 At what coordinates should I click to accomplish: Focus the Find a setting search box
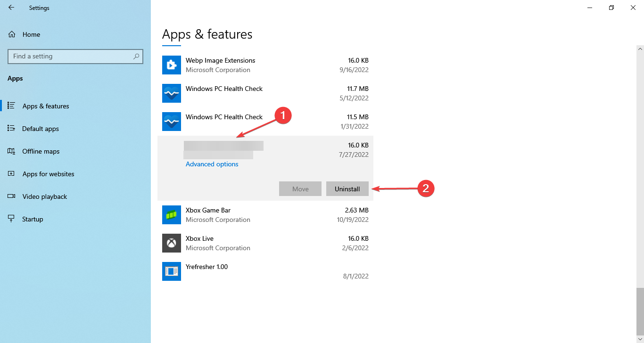71,56
